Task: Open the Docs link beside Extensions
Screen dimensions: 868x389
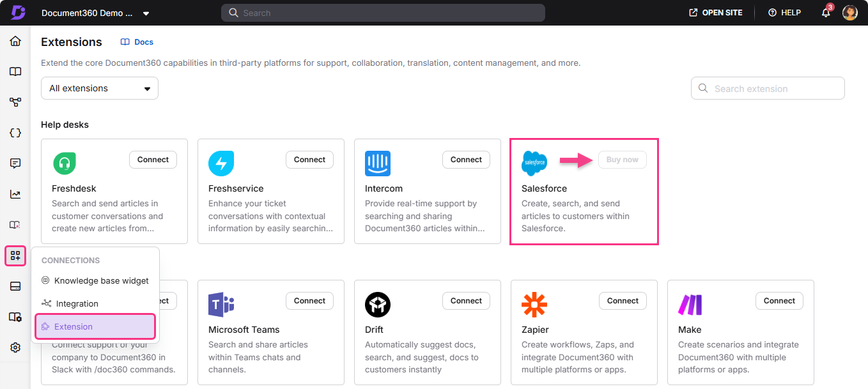Action: coord(137,42)
